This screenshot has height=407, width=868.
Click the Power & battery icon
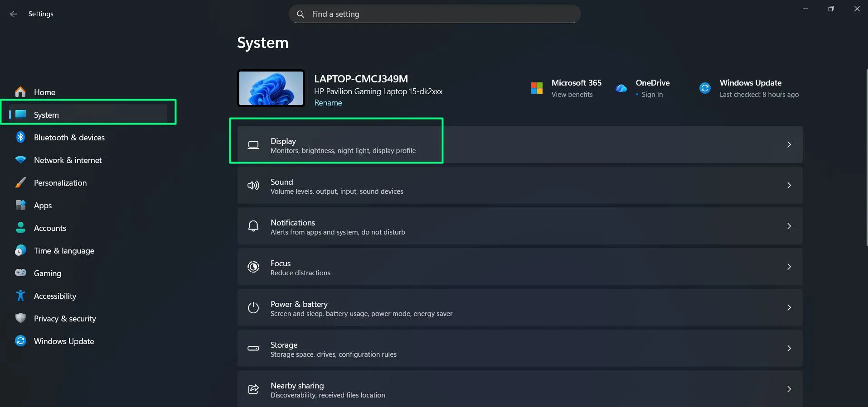coord(253,308)
